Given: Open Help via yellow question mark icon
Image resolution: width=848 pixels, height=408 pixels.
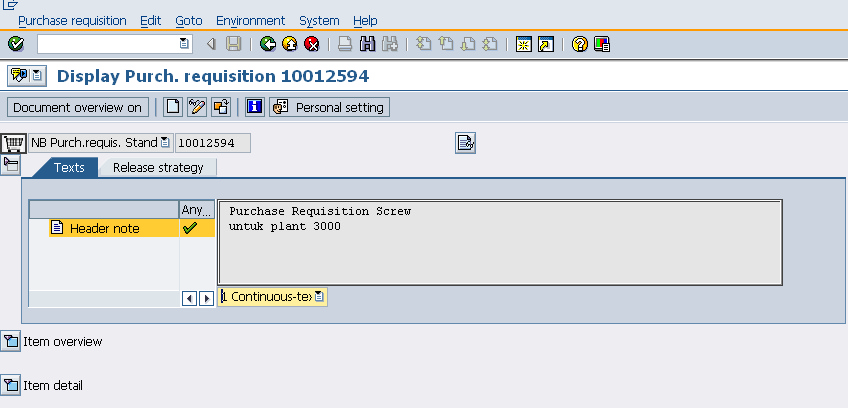Looking at the screenshot, I should click(579, 44).
